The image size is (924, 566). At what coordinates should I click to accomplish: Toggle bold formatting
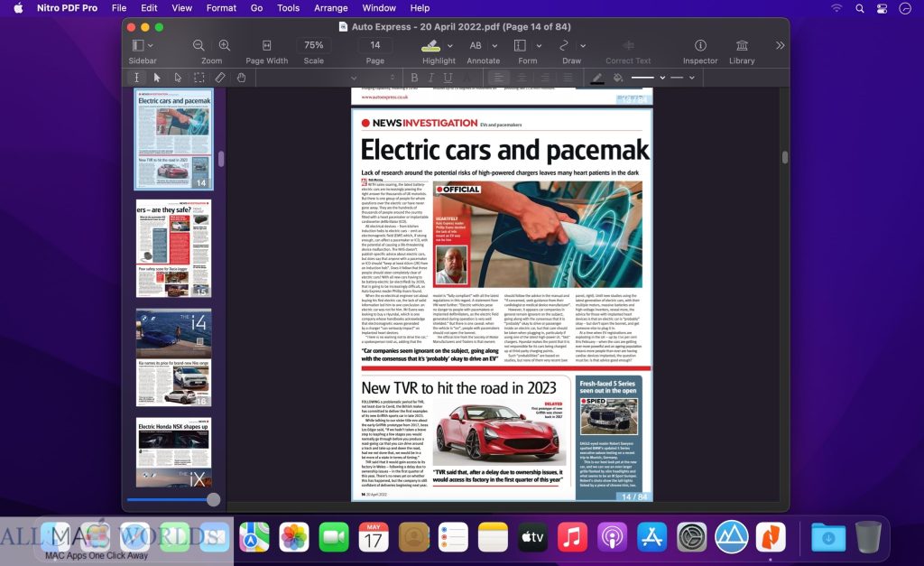click(414, 78)
